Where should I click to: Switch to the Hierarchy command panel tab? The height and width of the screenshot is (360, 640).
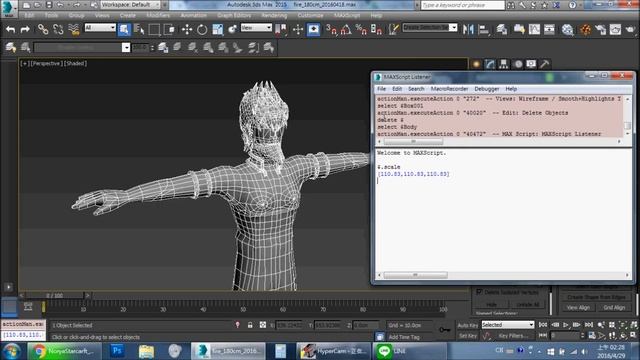click(504, 64)
